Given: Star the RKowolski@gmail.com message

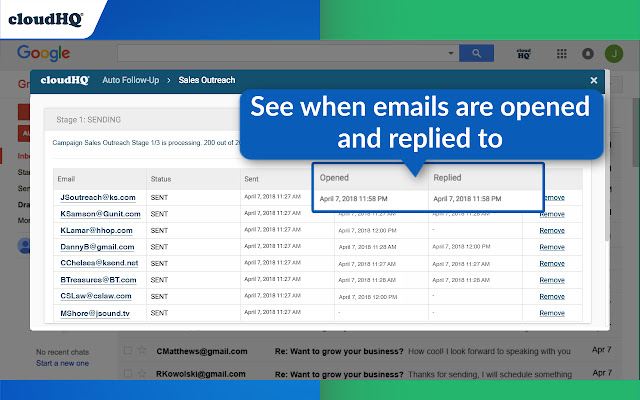Looking at the screenshot, I should [142, 373].
